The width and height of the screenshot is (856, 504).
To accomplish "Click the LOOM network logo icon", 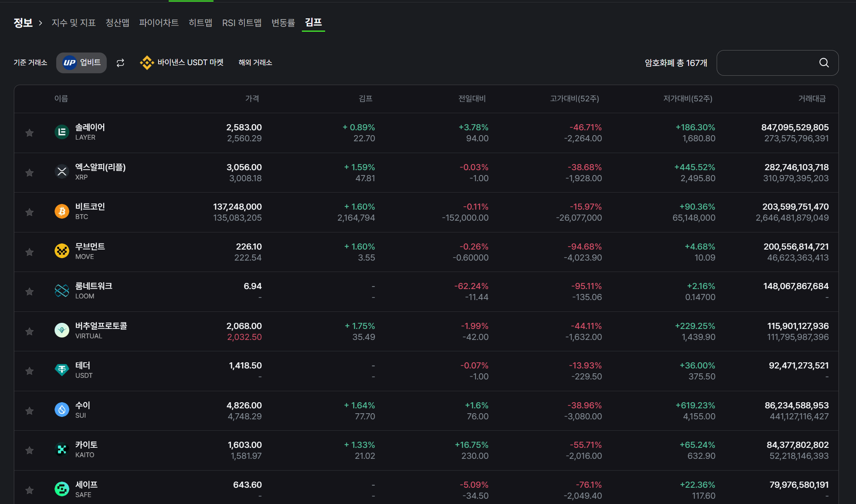I will (x=62, y=291).
